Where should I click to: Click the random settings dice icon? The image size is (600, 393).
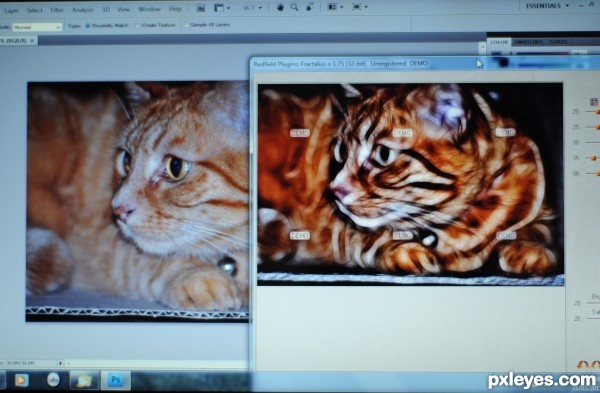click(x=594, y=102)
